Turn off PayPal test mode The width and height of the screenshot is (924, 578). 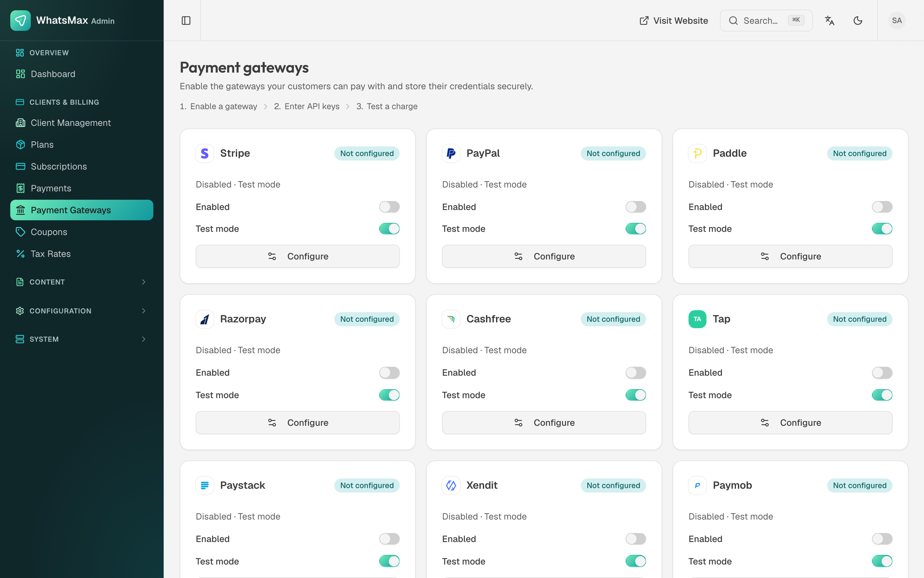point(635,229)
